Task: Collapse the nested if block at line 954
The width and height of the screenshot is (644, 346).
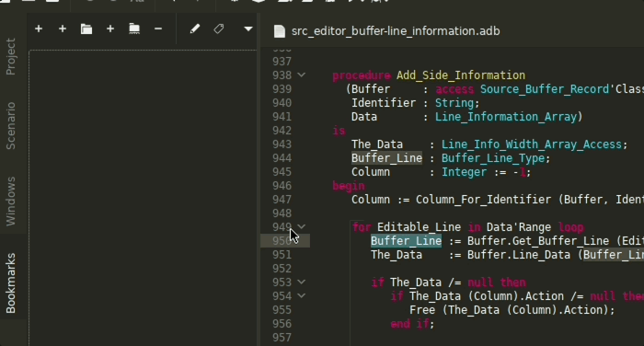Action: point(301,296)
